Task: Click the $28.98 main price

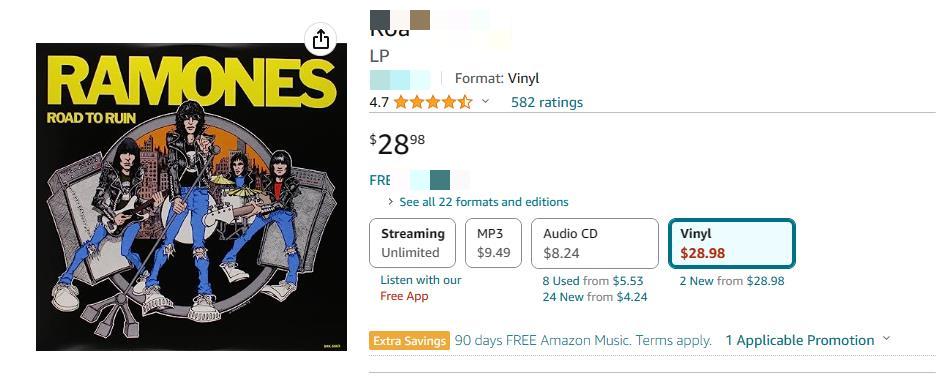Action: 398,145
